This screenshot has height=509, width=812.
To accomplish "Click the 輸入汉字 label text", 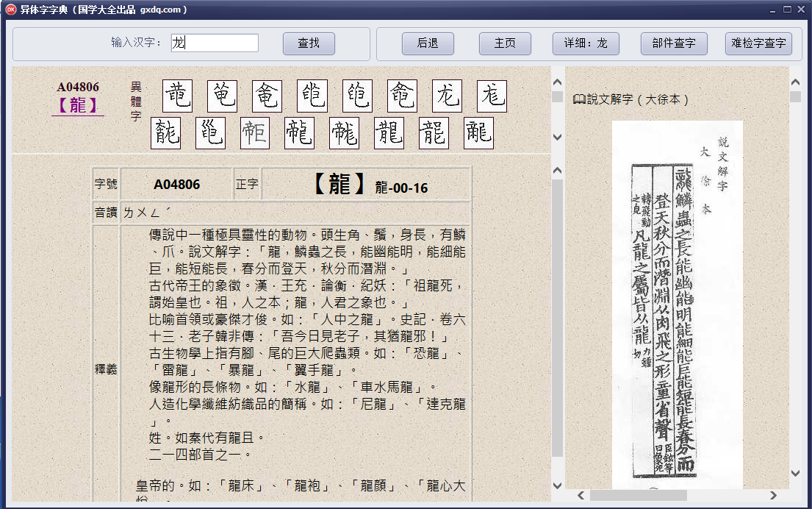I will coord(136,43).
